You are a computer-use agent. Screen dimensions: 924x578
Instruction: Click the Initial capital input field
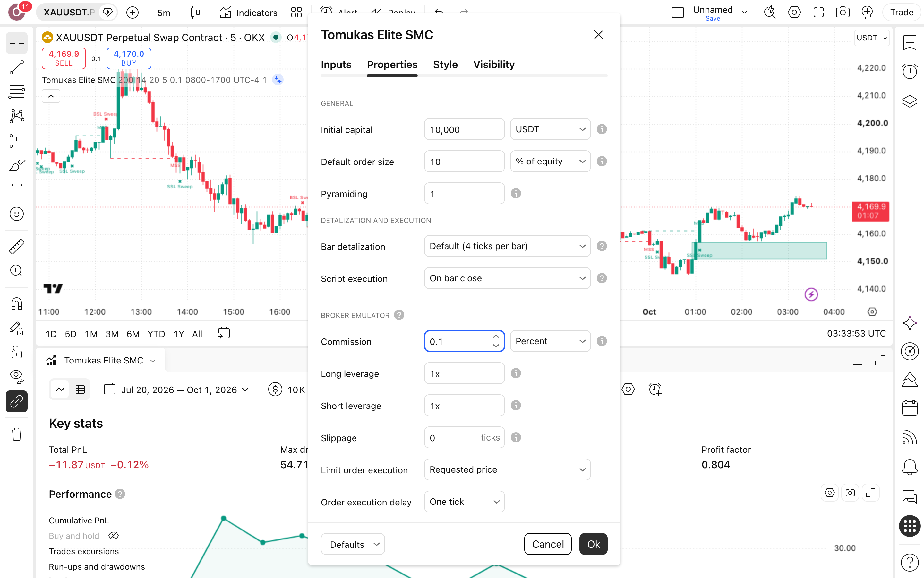coord(464,129)
